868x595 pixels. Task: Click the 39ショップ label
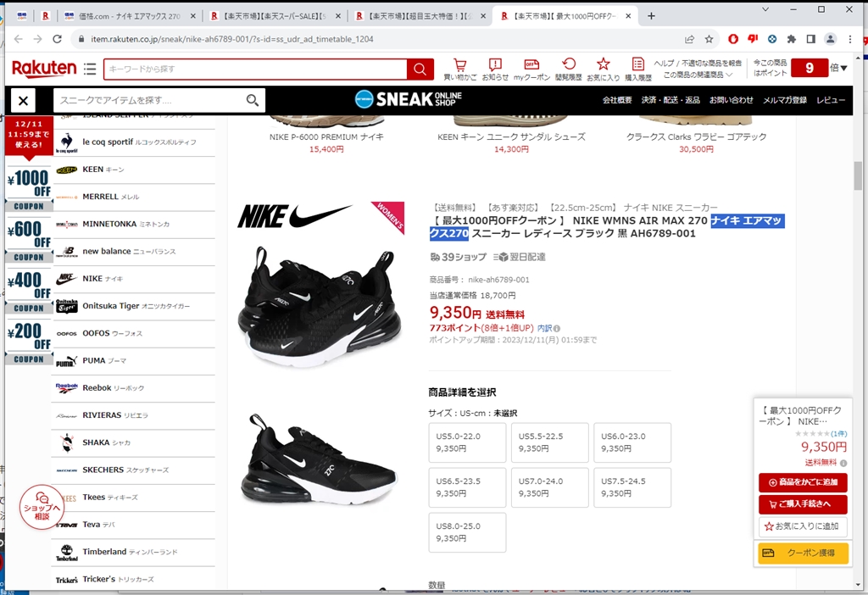coord(459,257)
